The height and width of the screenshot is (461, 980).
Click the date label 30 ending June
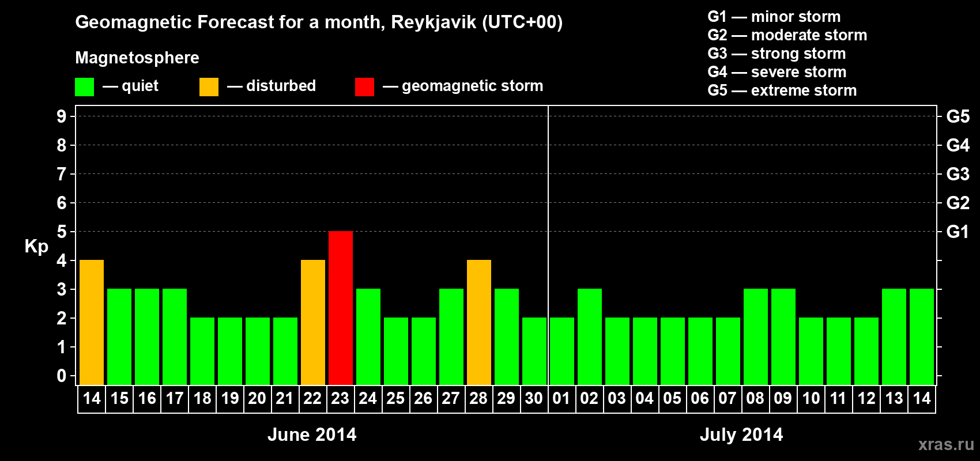pos(534,398)
